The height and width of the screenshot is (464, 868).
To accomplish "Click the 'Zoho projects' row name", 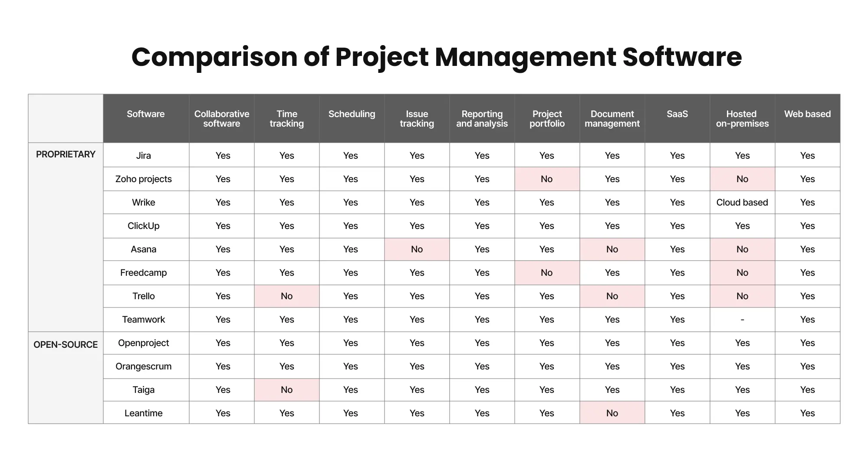I will click(x=144, y=179).
